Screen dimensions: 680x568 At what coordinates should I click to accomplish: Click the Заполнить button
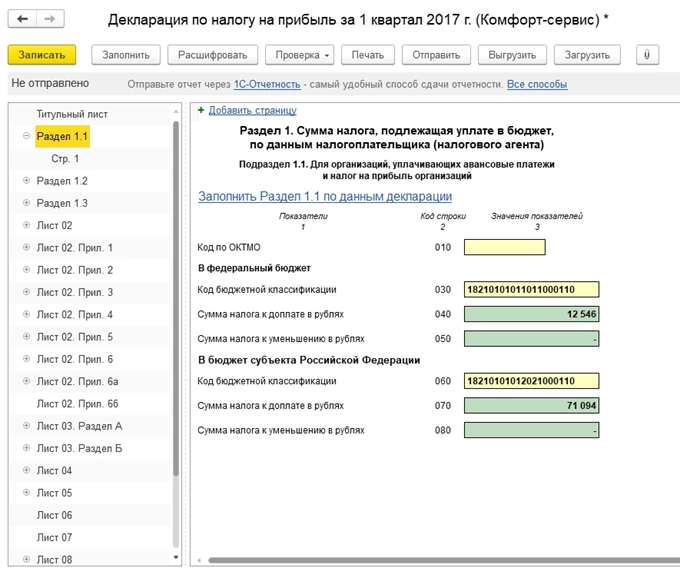pos(126,55)
